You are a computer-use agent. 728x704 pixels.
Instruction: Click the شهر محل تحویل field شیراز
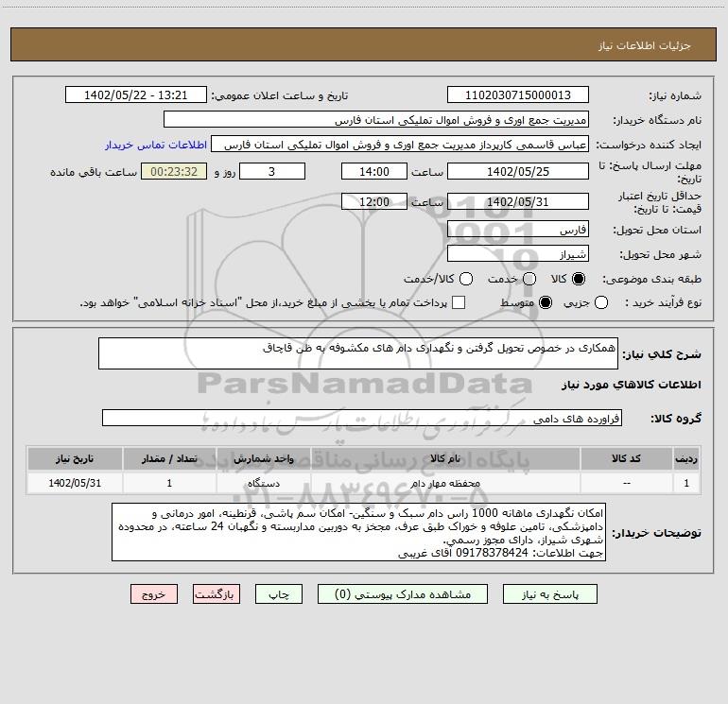(518, 254)
